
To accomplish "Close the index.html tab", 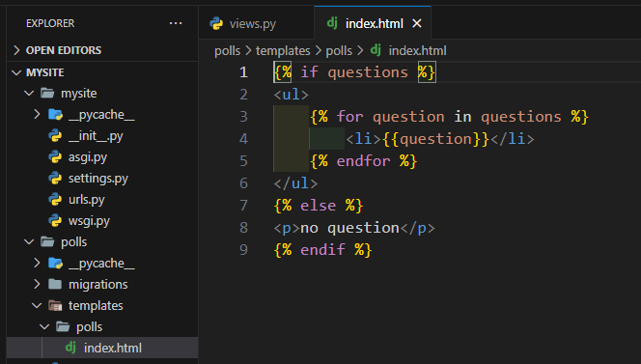I will tap(417, 23).
